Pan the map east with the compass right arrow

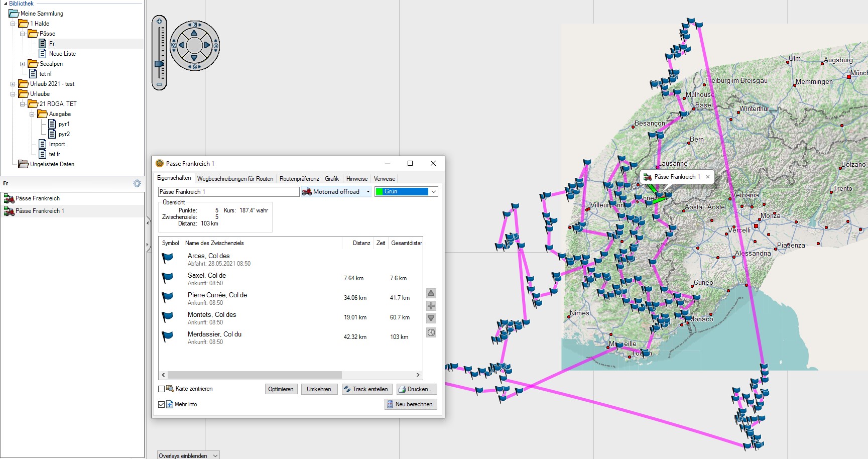coord(206,45)
